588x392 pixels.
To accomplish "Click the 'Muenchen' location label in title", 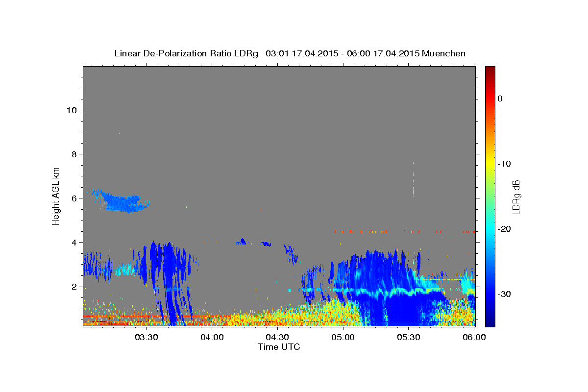I will 444,53.
